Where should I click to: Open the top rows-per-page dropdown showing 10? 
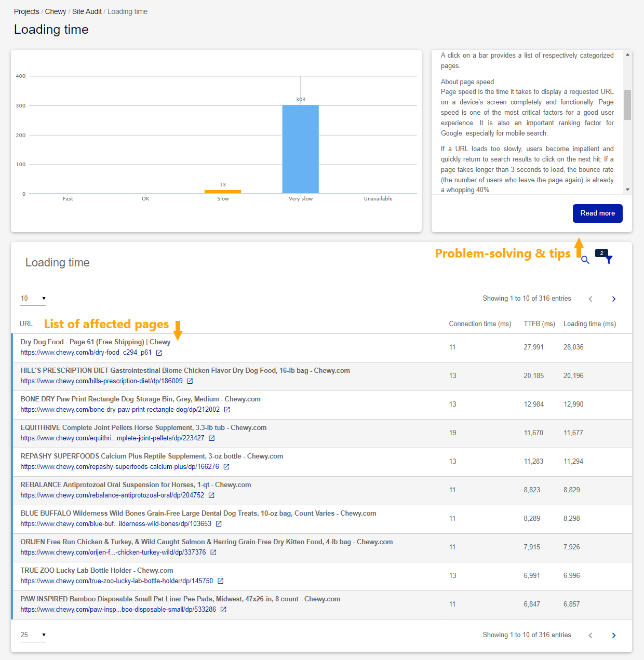pyautogui.click(x=33, y=299)
